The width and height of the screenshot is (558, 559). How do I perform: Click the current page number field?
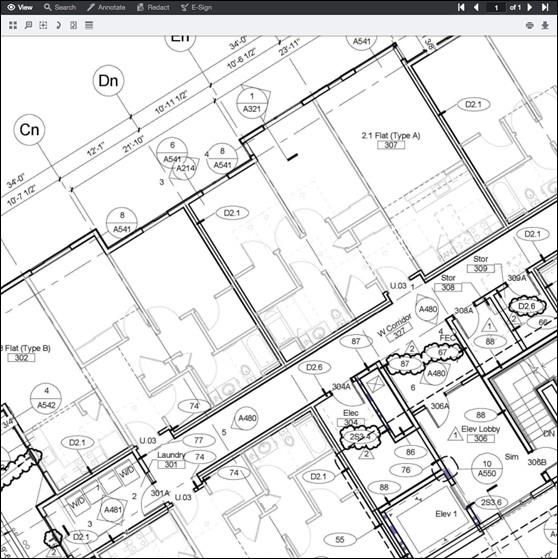(496, 7)
